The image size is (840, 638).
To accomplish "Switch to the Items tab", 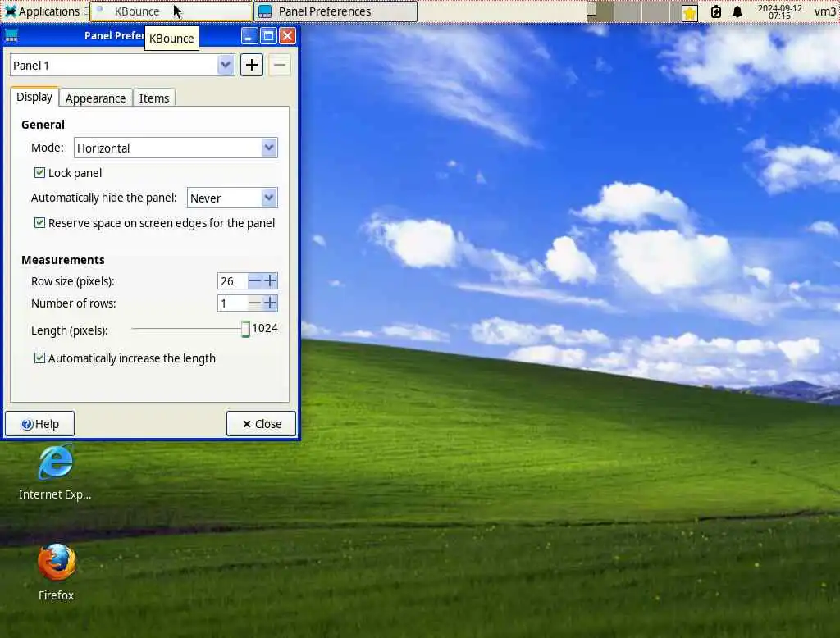I will tap(154, 98).
